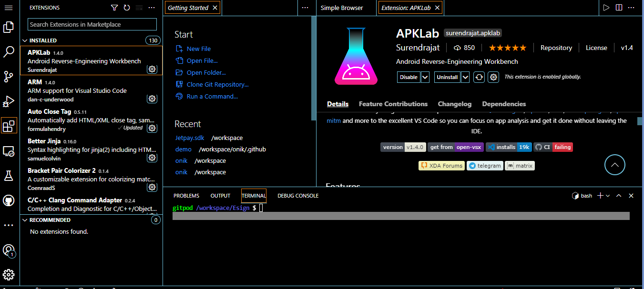644x289 pixels.
Task: Click the New File link
Action: [193, 49]
